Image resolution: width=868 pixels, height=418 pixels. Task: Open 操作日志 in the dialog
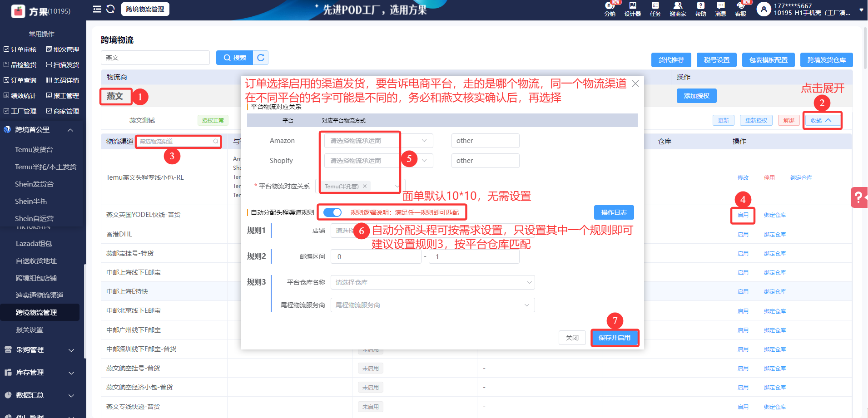[614, 212]
